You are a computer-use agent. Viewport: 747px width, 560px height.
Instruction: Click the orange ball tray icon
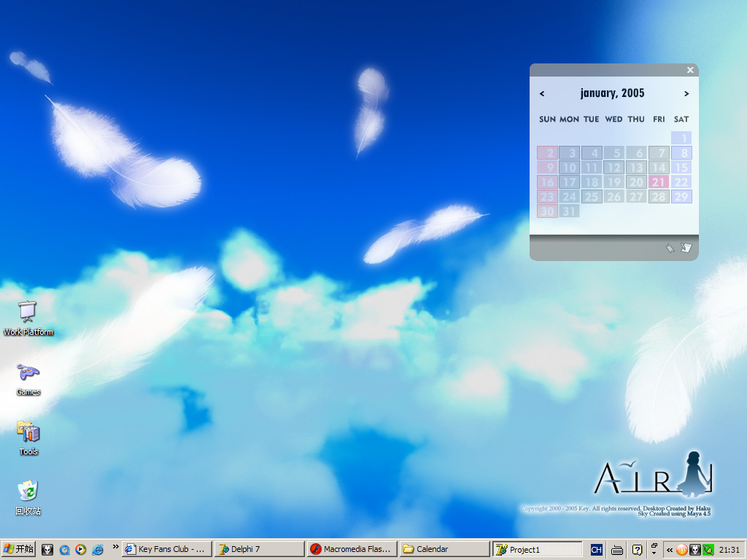coord(682,550)
